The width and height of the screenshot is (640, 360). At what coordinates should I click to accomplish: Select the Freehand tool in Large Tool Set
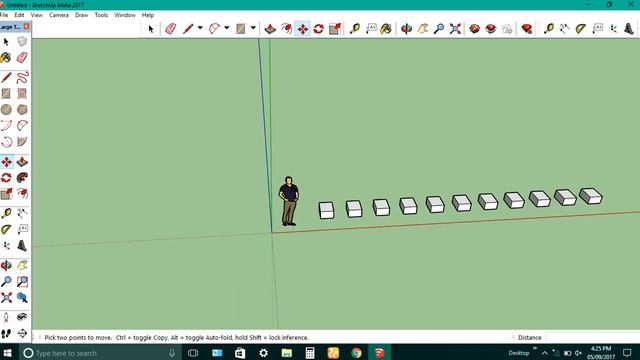point(22,77)
